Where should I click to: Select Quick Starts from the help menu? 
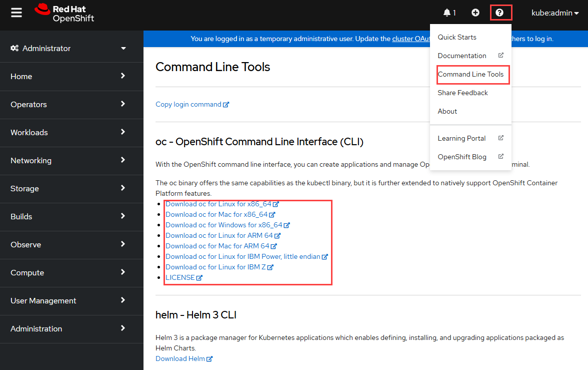(456, 37)
